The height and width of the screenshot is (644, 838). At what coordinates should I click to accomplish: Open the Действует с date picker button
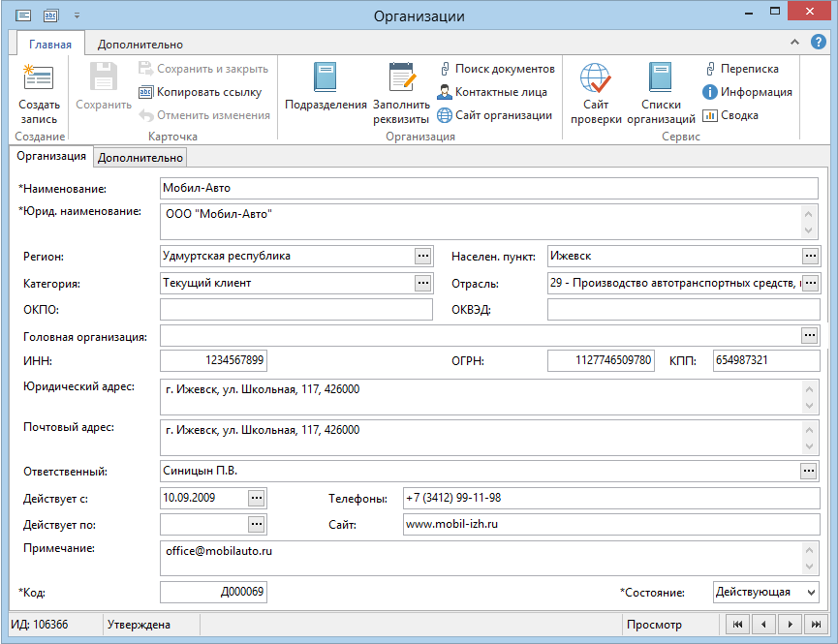coord(257,498)
